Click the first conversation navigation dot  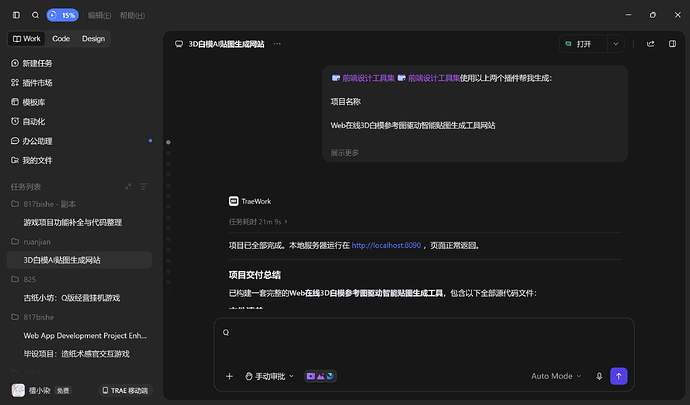[x=168, y=142]
